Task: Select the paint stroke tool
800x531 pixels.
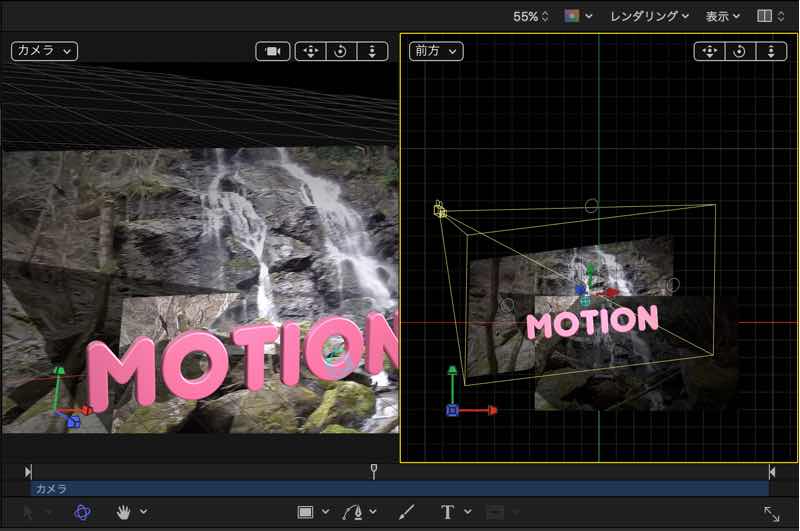Action: coord(406,512)
